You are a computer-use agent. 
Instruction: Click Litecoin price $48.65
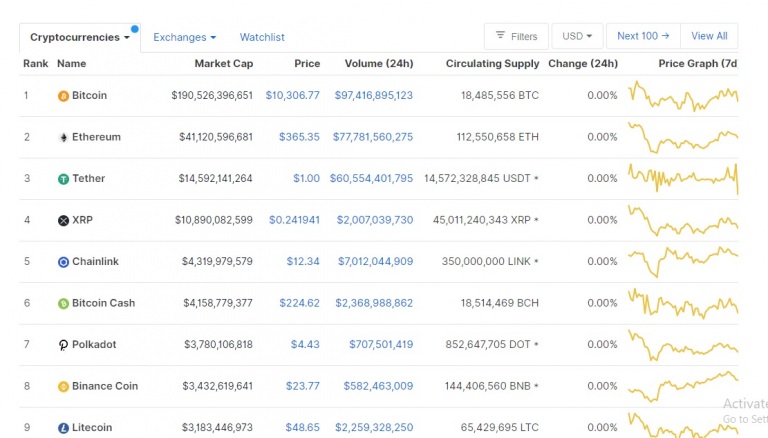pyautogui.click(x=303, y=428)
